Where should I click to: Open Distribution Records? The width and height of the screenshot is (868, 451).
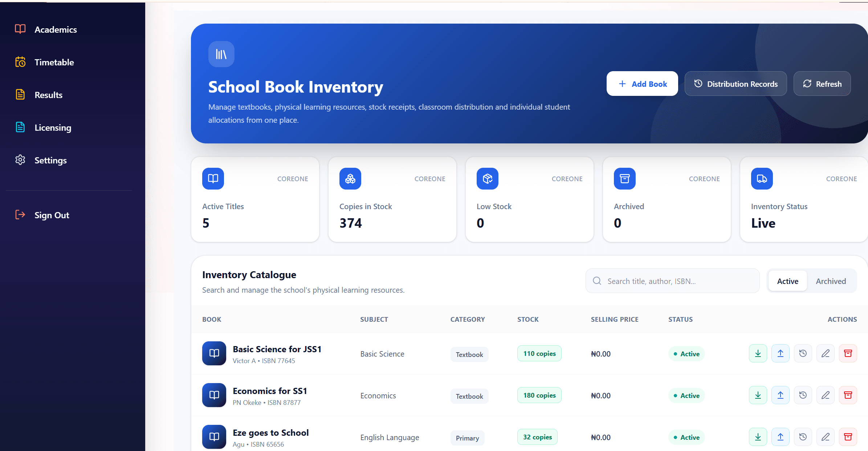coord(736,84)
